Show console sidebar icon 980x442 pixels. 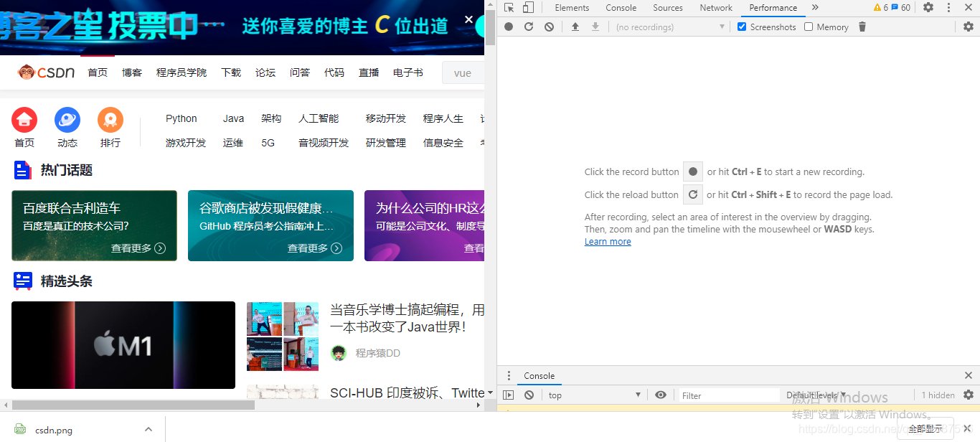tap(509, 395)
